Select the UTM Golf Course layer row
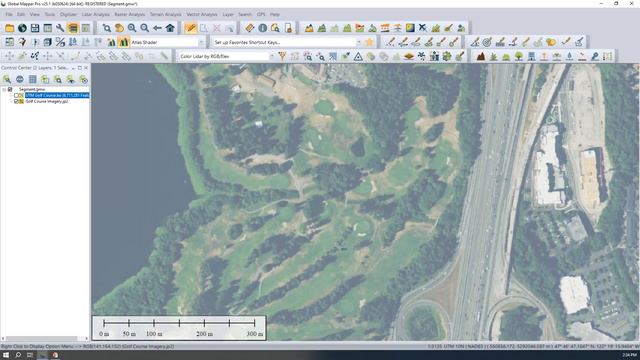Image resolution: width=640 pixels, height=360 pixels. point(57,95)
